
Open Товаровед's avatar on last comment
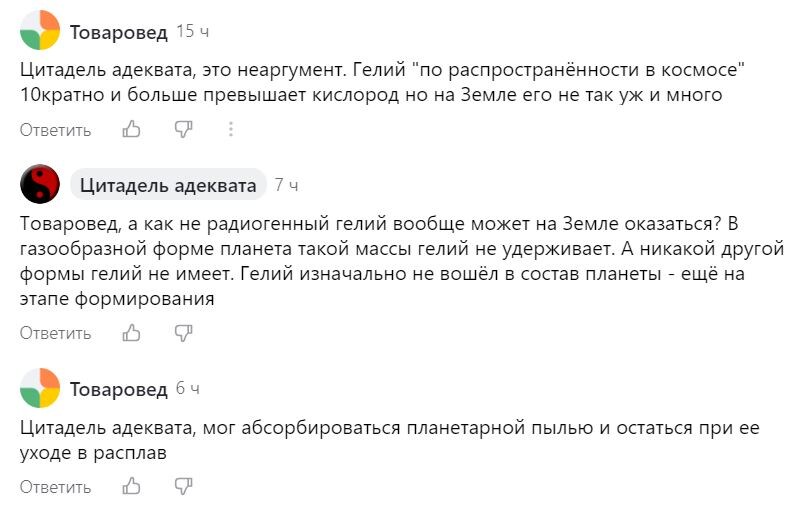40,388
